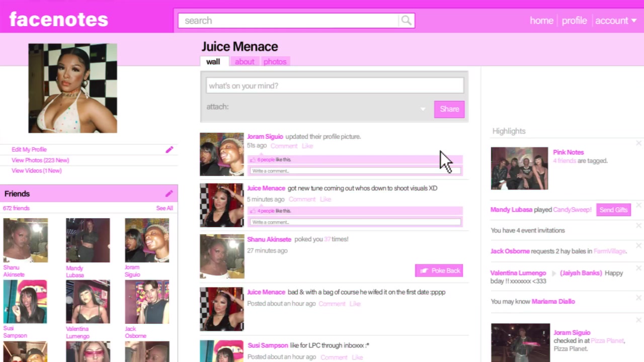Click the Pink Notes highlight title
The width and height of the screenshot is (644, 362).
[x=569, y=152]
